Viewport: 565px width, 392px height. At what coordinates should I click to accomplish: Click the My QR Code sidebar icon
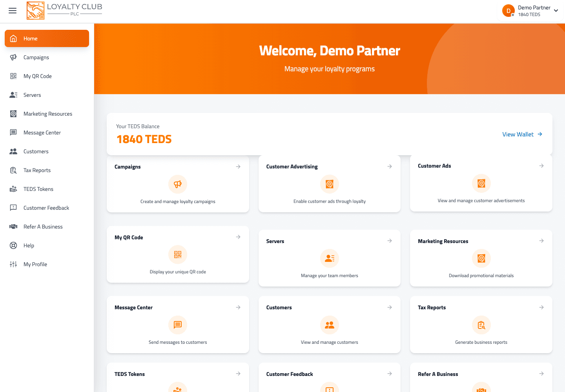coord(13,76)
